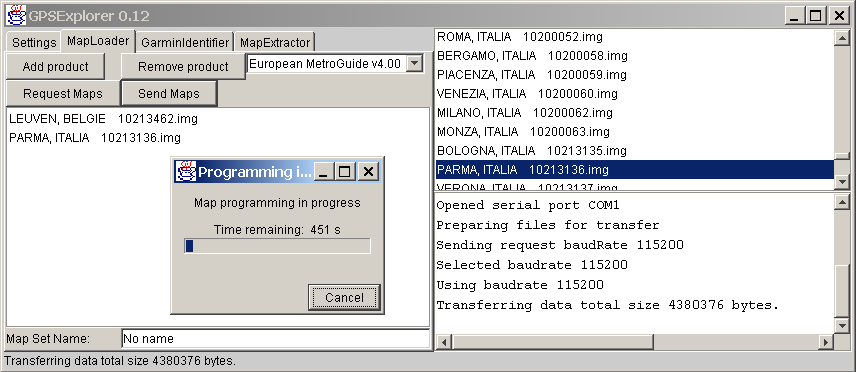Click the Java icon in Programming dialog
This screenshot has width=856, height=372.
[186, 172]
